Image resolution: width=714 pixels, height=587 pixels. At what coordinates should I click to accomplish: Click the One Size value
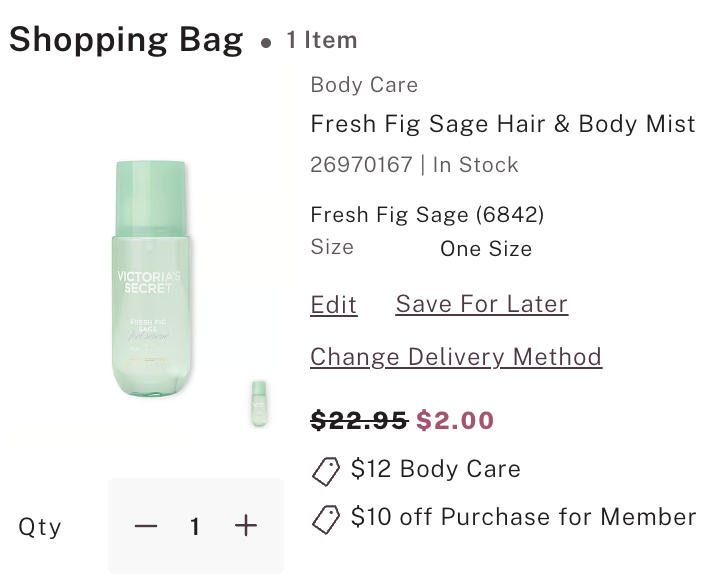pyautogui.click(x=486, y=249)
